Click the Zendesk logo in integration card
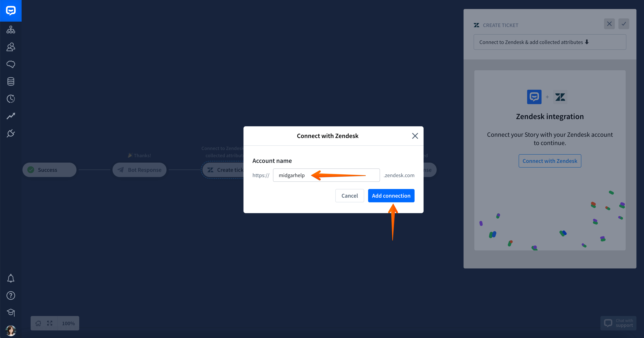Viewport: 644px width, 338px height. pyautogui.click(x=560, y=97)
